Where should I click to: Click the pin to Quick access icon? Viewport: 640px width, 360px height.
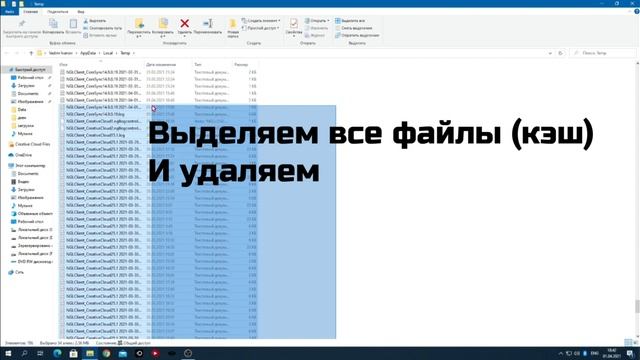tap(22, 24)
